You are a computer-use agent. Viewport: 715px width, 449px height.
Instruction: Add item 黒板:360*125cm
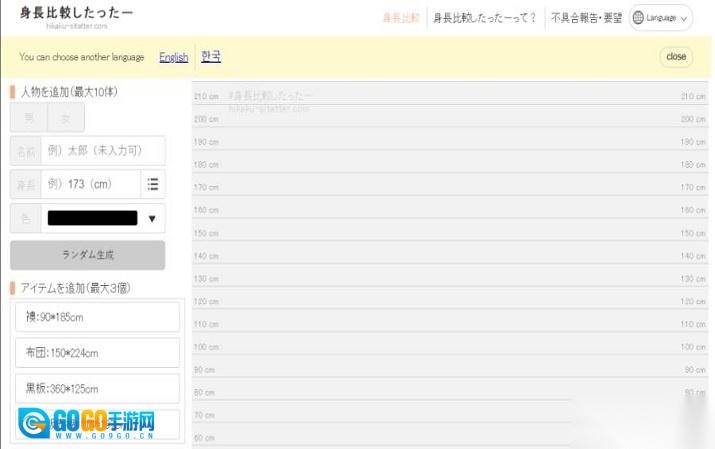(x=98, y=389)
